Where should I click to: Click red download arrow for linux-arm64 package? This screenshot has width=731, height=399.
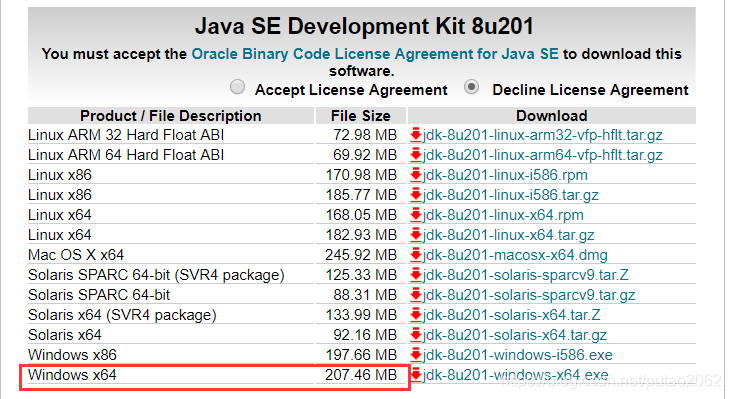[416, 155]
